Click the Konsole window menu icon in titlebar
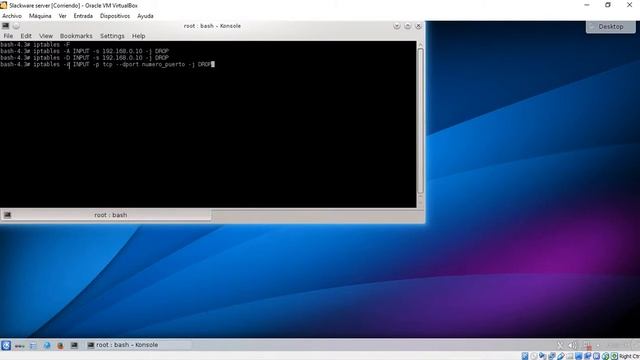This screenshot has height=360, width=640. [x=6, y=26]
